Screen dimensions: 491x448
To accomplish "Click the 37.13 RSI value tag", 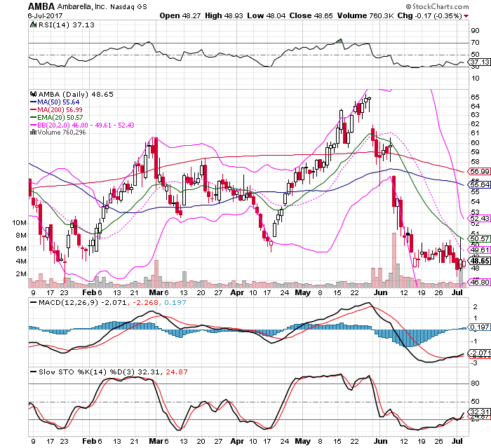I will coord(479,62).
